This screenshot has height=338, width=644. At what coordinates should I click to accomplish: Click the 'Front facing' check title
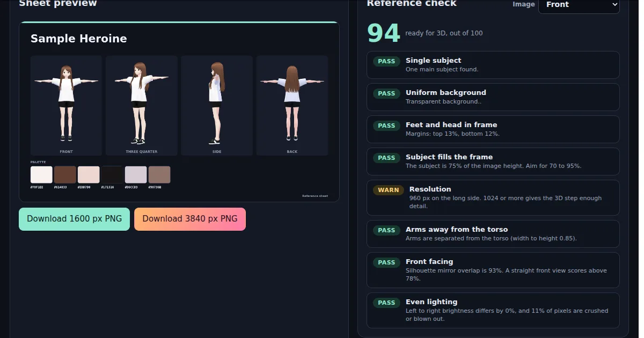coord(429,262)
